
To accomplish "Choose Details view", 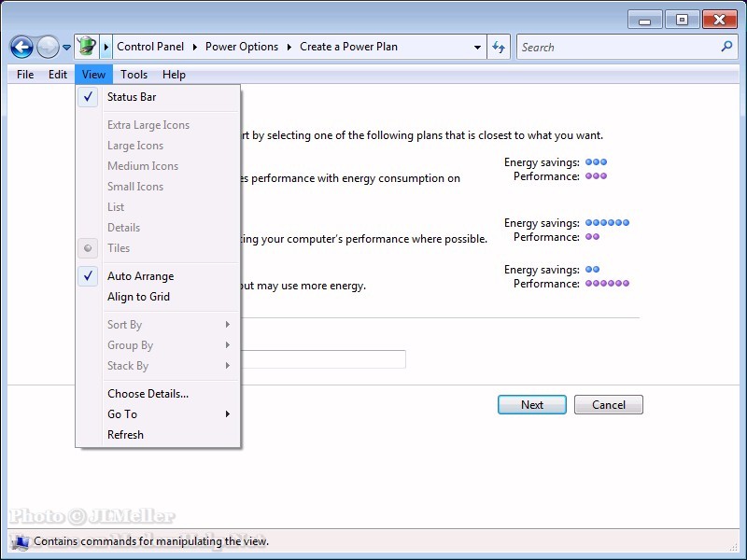I will pyautogui.click(x=158, y=228).
